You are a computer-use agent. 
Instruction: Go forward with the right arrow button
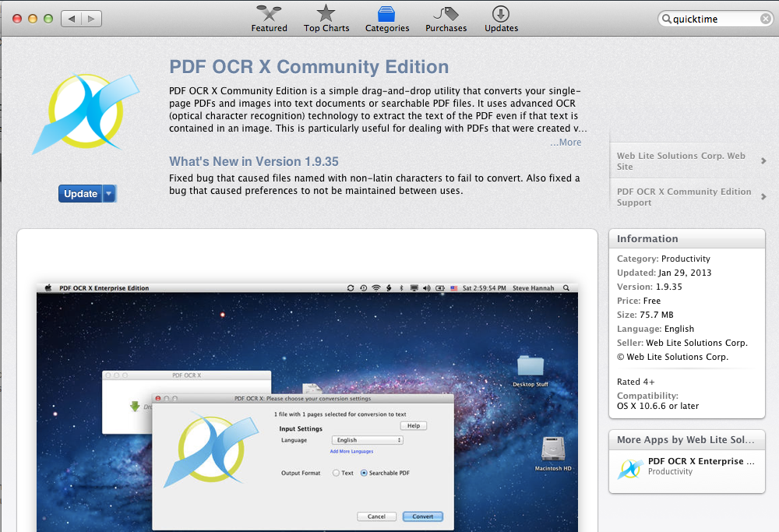pos(91,19)
